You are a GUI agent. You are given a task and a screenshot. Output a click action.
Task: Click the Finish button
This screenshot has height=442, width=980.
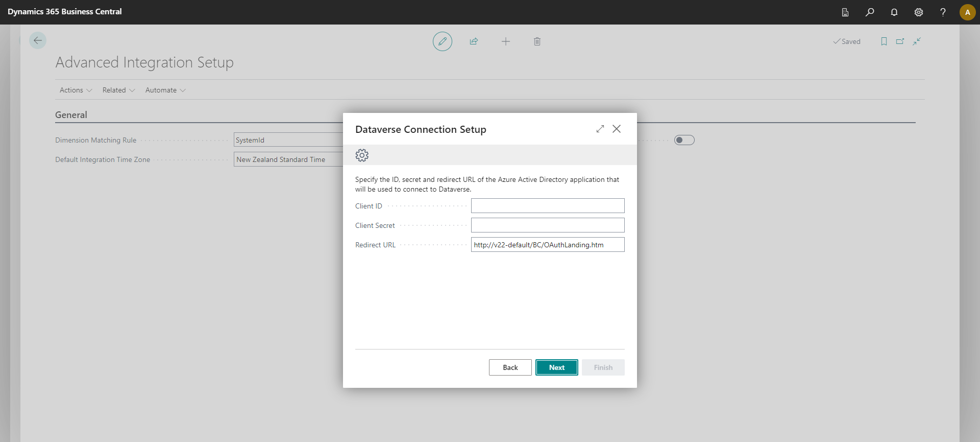pos(603,367)
